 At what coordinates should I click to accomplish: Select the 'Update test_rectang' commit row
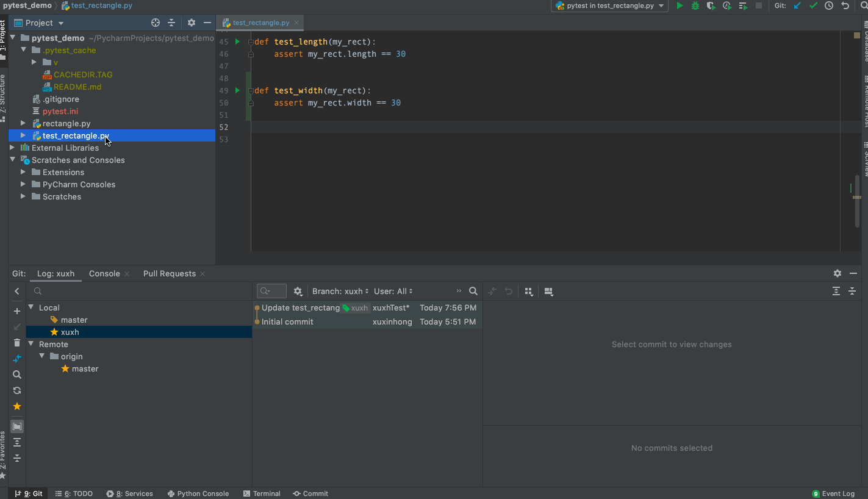(367, 308)
